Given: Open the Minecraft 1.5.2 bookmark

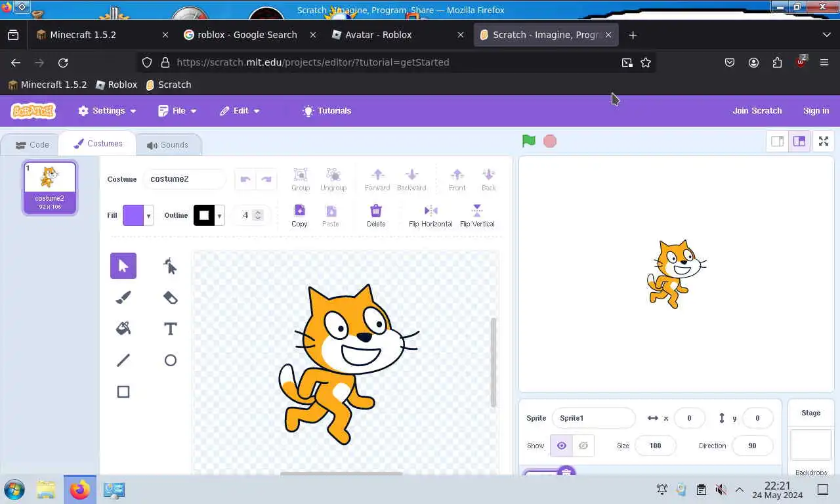Looking at the screenshot, I should point(47,85).
